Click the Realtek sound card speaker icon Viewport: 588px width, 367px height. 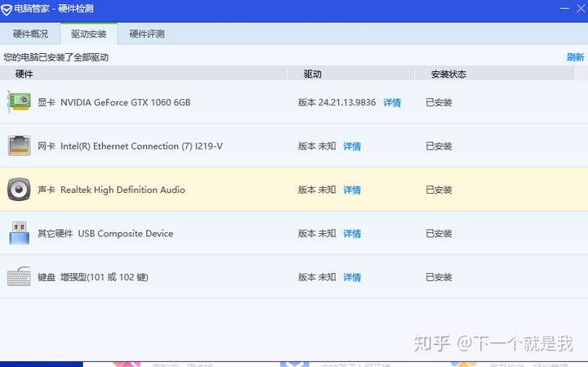click(x=19, y=189)
